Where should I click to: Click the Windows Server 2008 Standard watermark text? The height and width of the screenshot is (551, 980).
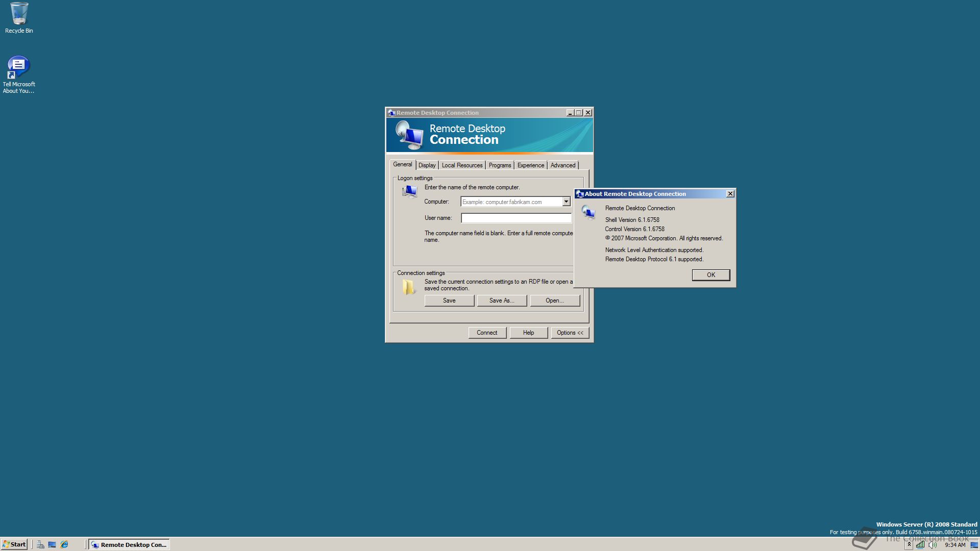[926, 524]
